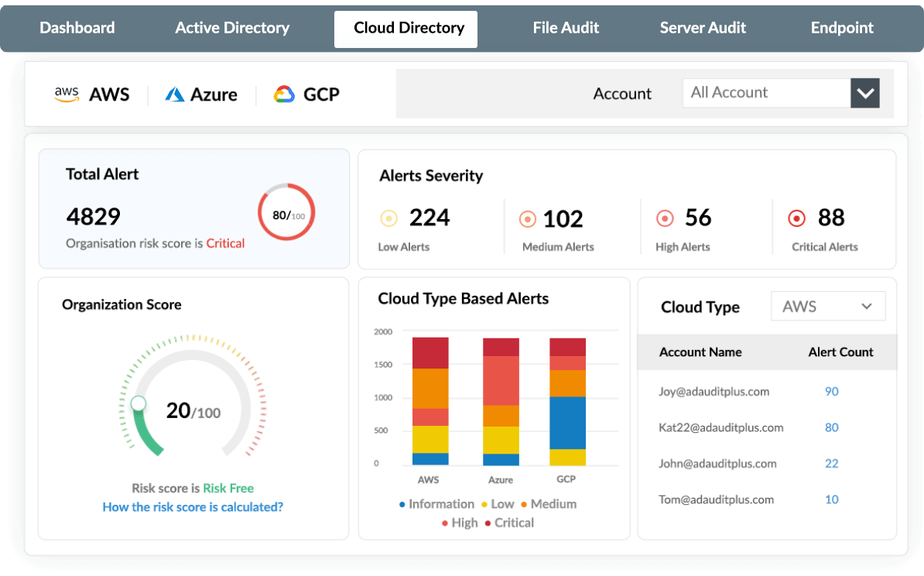Switch to the Active Directory tab
Viewport: 924px width, 576px height.
tap(232, 28)
